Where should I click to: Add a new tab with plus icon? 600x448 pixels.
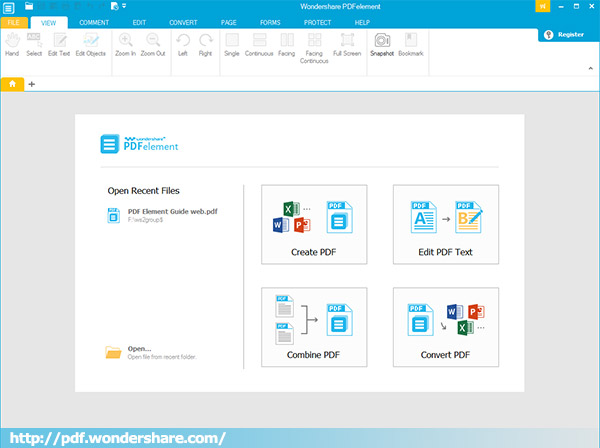(32, 84)
